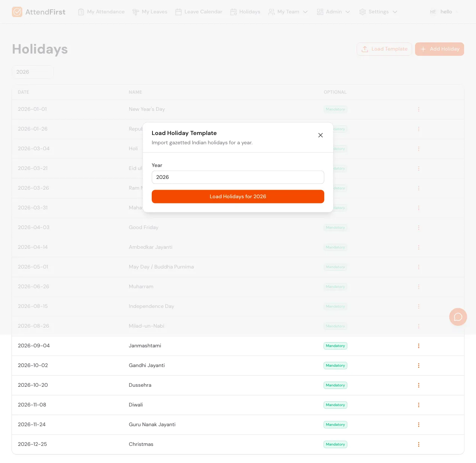The image size is (476, 463).
Task: Open the floating chat bubble icon
Action: tap(458, 317)
